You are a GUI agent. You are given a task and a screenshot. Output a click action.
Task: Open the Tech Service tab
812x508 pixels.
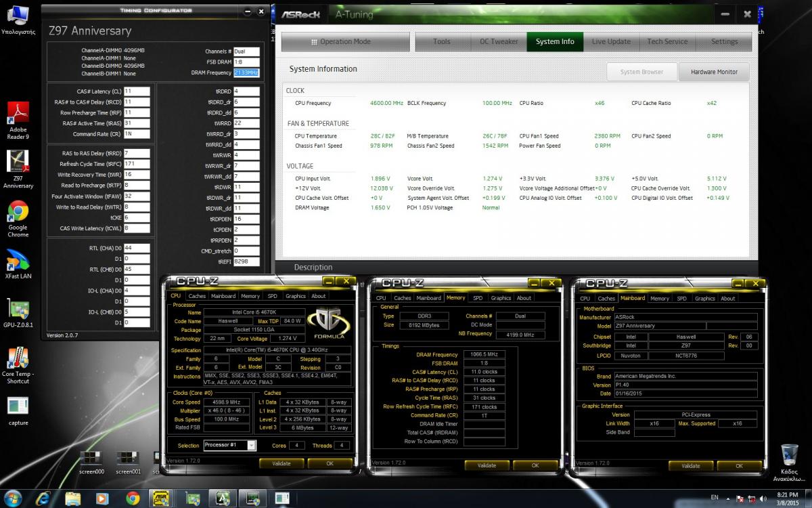click(667, 41)
